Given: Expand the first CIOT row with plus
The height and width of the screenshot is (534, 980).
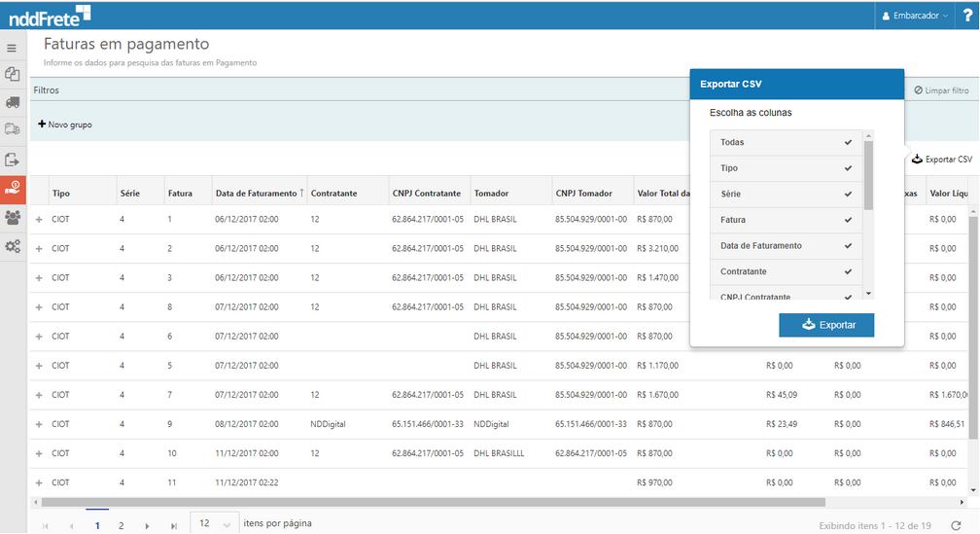Looking at the screenshot, I should click(39, 220).
